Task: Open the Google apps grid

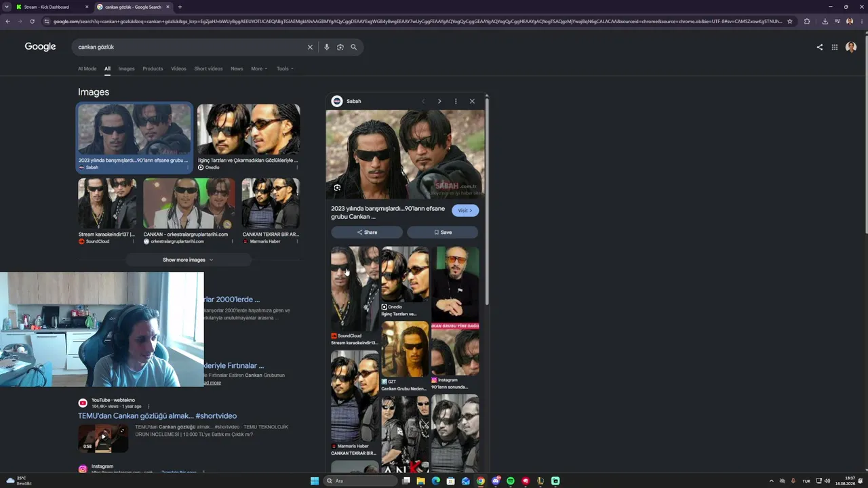Action: [x=835, y=47]
